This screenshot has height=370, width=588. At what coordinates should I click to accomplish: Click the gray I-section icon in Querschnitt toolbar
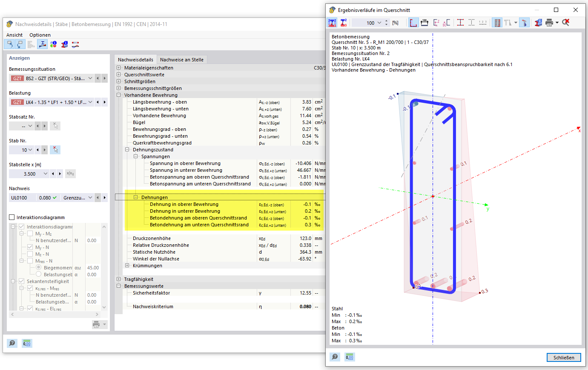click(x=471, y=23)
